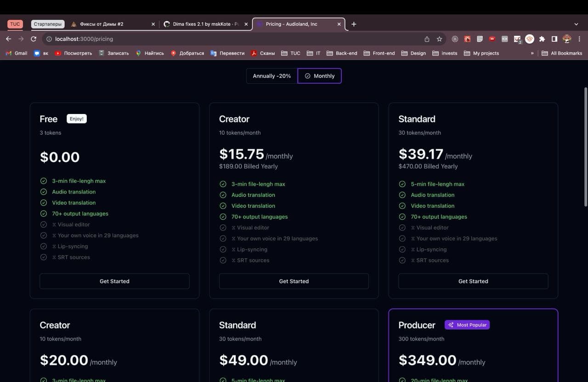Click Get Started on $15.75 Creator plan
This screenshot has width=588, height=382.
click(x=294, y=281)
